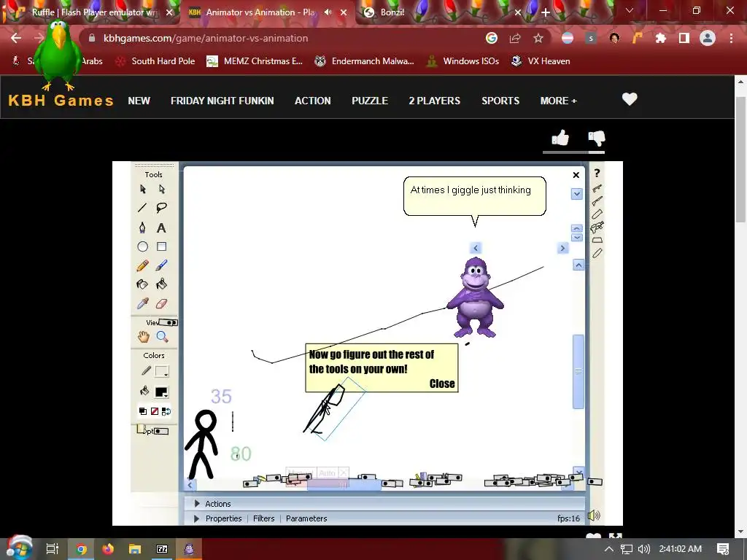Pick the first gun weapon icon
This screenshot has height=560, width=747.
[597, 188]
